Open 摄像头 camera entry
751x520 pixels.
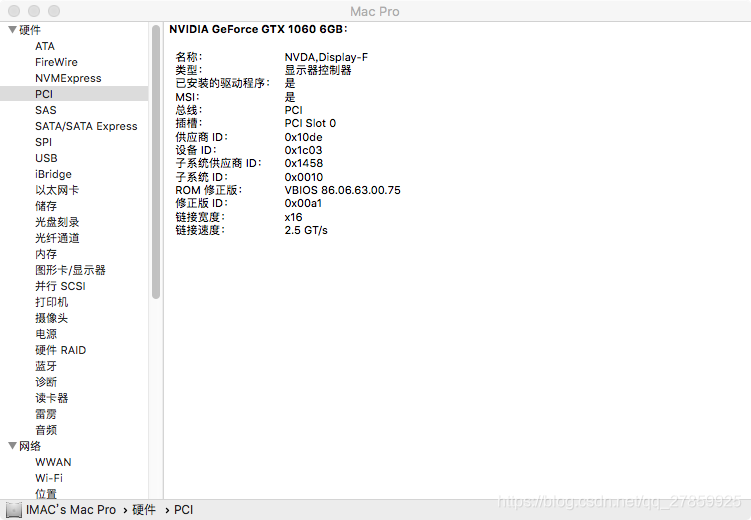click(x=51, y=318)
